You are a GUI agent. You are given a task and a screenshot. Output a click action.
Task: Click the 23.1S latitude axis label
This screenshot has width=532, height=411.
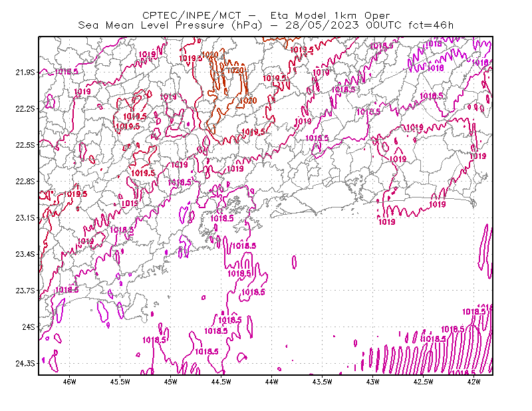25,217
